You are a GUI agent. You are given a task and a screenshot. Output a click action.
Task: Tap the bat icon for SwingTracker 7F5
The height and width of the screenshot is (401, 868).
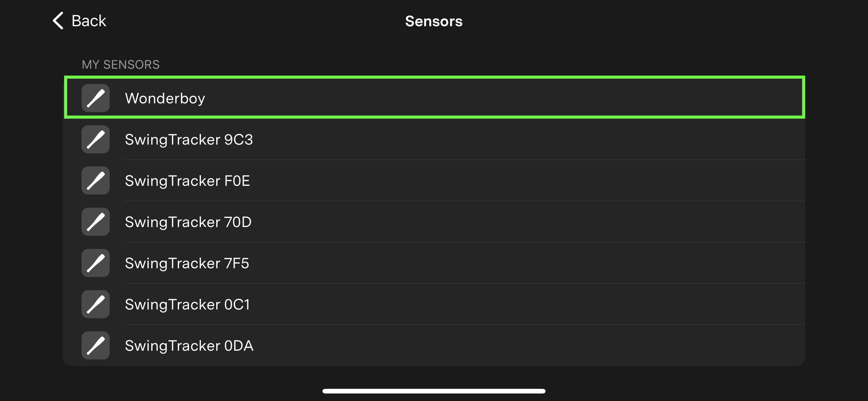click(95, 263)
